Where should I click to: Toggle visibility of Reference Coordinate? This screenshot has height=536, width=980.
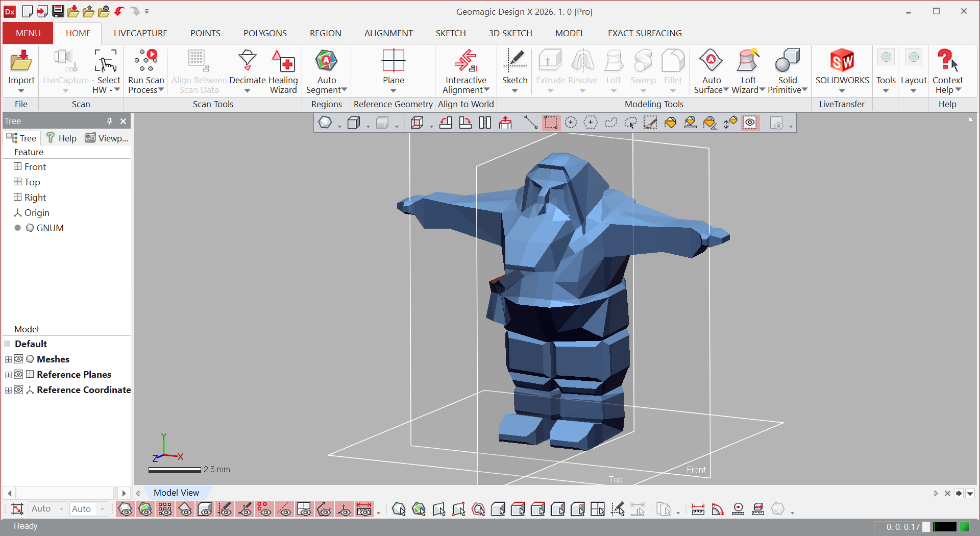pos(18,389)
